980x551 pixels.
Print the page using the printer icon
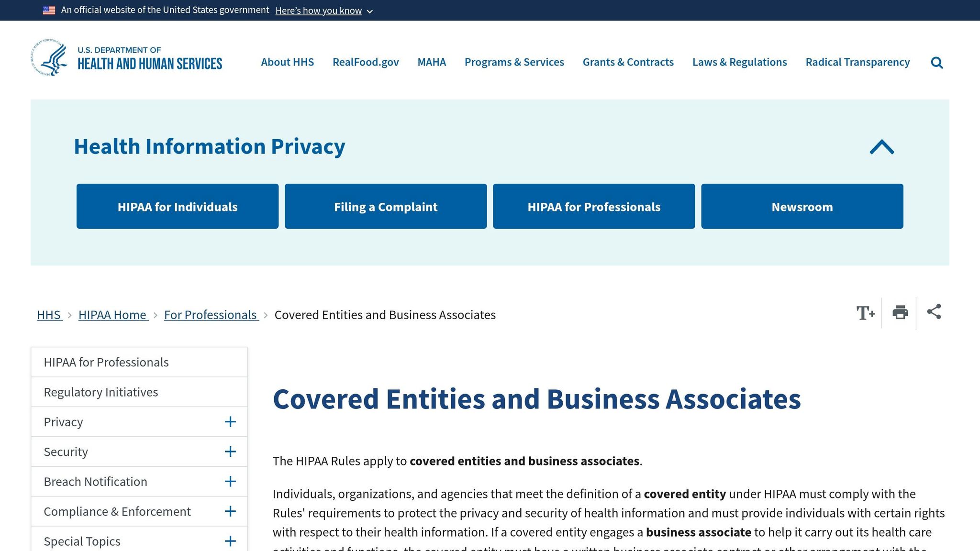tap(900, 313)
